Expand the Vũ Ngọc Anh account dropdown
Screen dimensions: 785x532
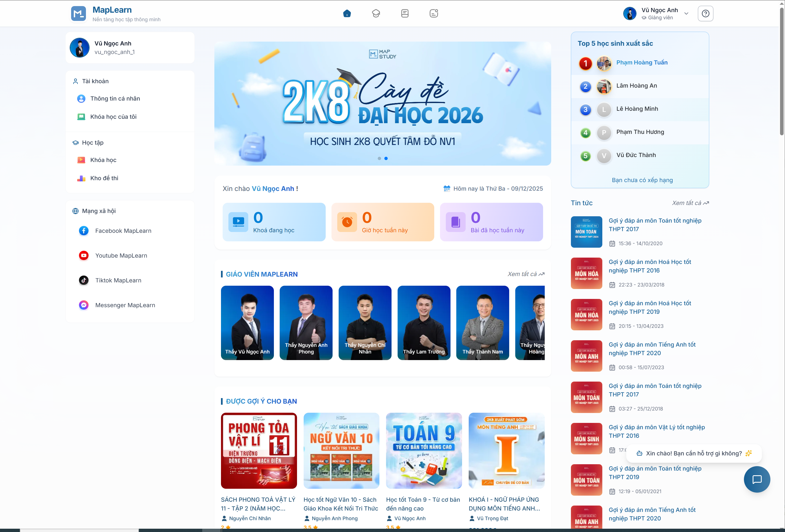pyautogui.click(x=686, y=13)
